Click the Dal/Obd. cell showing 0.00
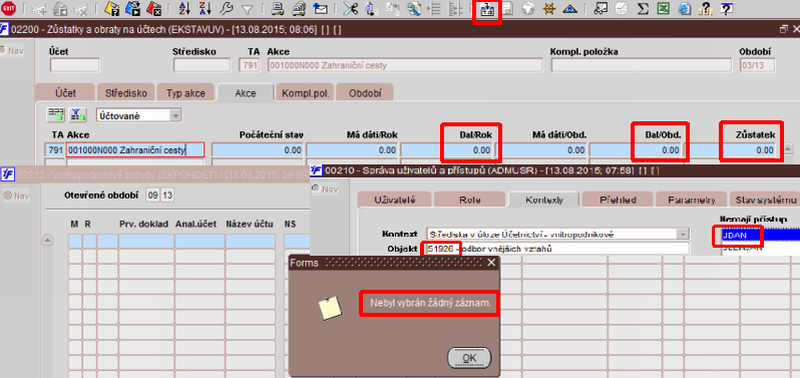Screen dimensions: 800x378 pos(636,150)
